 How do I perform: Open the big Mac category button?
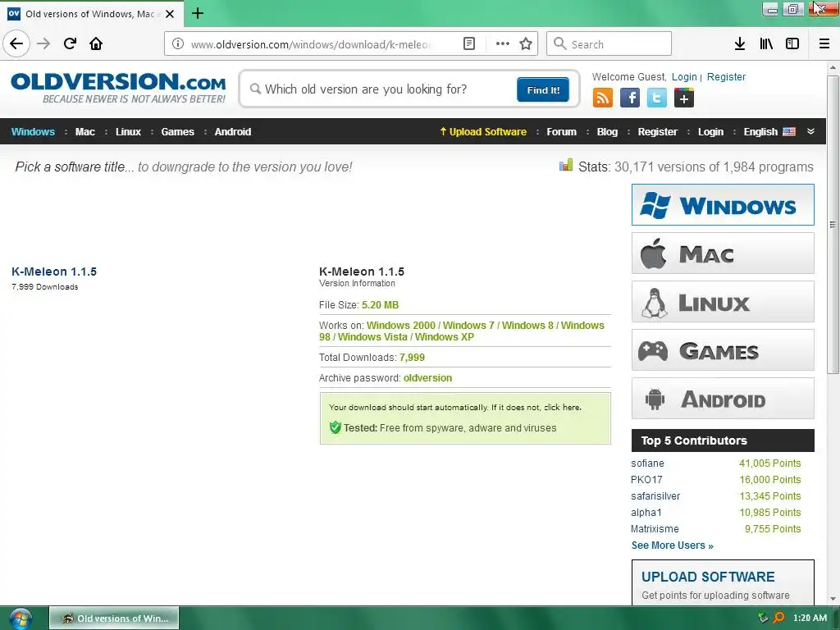click(x=723, y=253)
